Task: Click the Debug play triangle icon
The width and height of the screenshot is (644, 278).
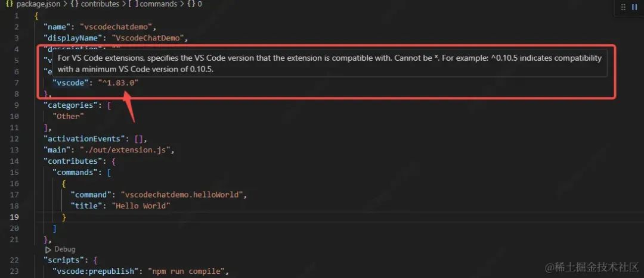Action: 48,249
